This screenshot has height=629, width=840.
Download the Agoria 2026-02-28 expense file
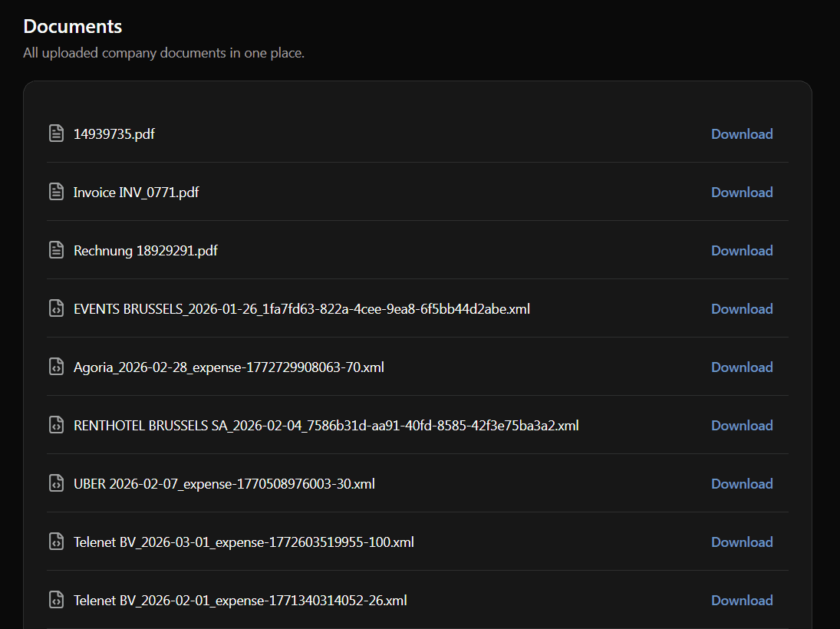point(741,367)
